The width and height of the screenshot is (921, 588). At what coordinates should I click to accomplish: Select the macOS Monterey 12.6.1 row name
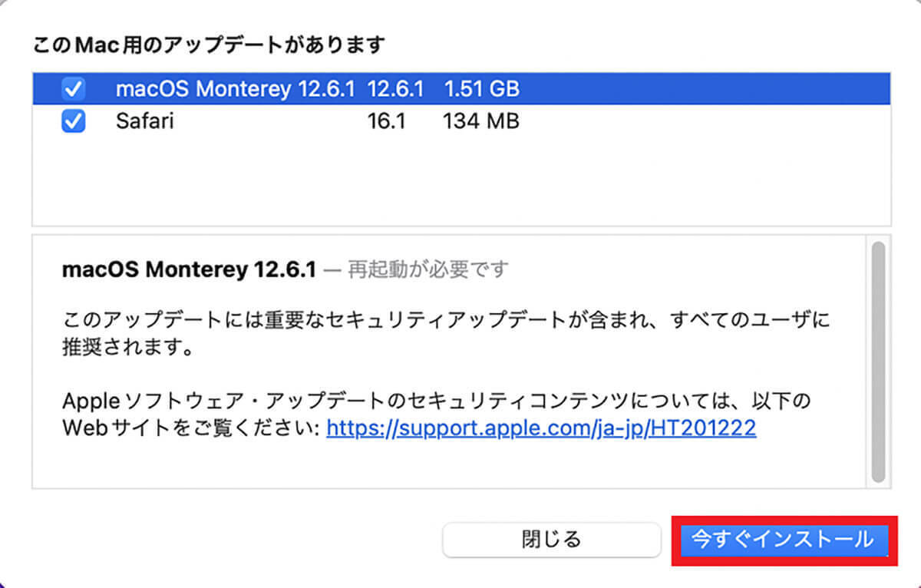pos(235,90)
